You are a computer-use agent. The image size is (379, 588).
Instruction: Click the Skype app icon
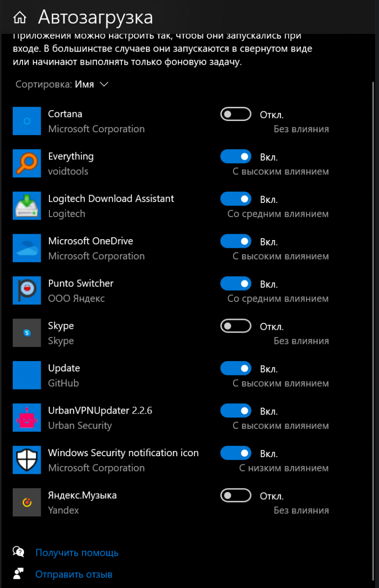[x=27, y=333]
